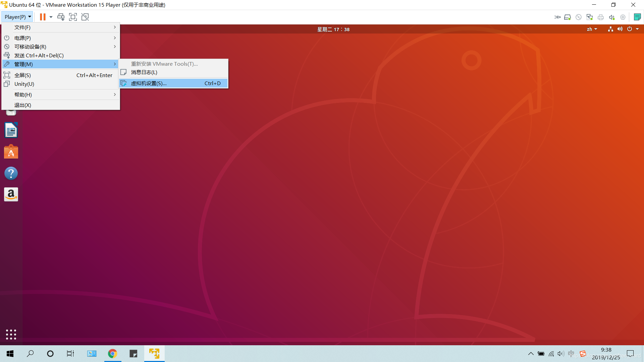Click the green message log icon
The height and width of the screenshot is (362, 644).
pos(637,17)
